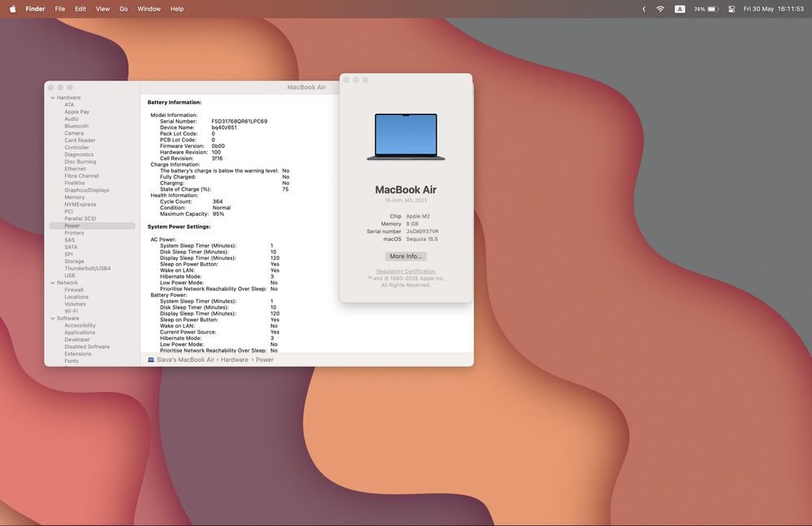Select NVMExpress in the sidebar
The height and width of the screenshot is (526, 812).
pyautogui.click(x=80, y=205)
